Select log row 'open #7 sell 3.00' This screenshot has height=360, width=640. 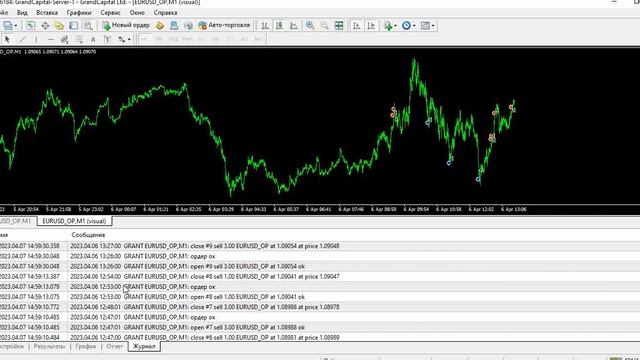[x=320, y=327]
